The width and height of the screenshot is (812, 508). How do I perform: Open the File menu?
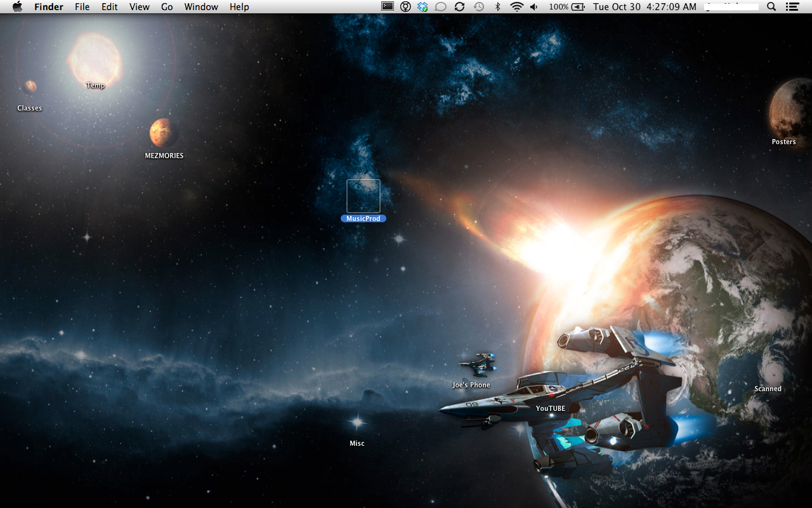tap(82, 7)
